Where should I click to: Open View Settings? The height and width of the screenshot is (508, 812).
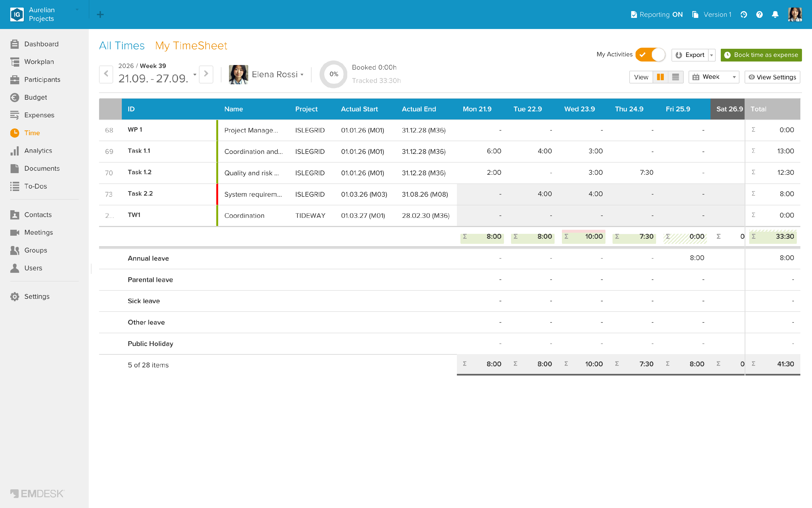click(x=772, y=77)
